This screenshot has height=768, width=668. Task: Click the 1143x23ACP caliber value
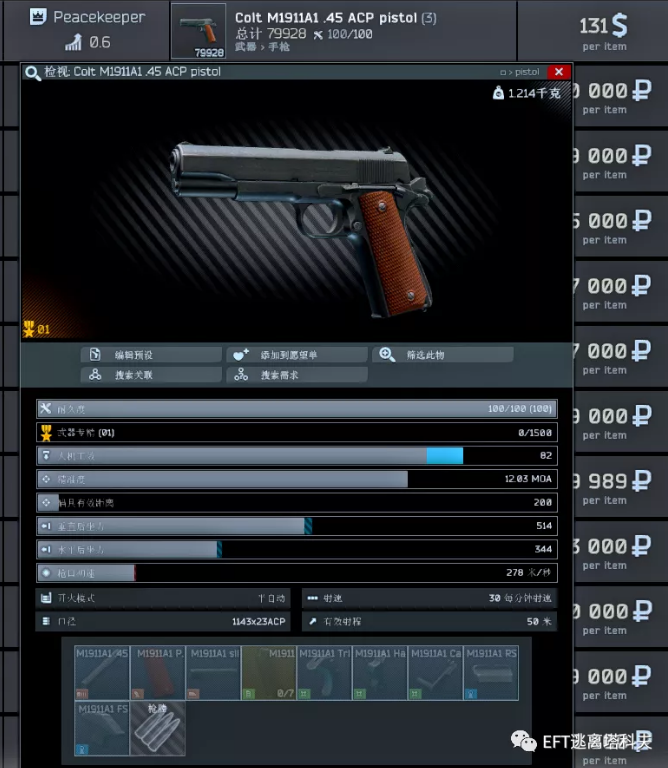point(259,622)
